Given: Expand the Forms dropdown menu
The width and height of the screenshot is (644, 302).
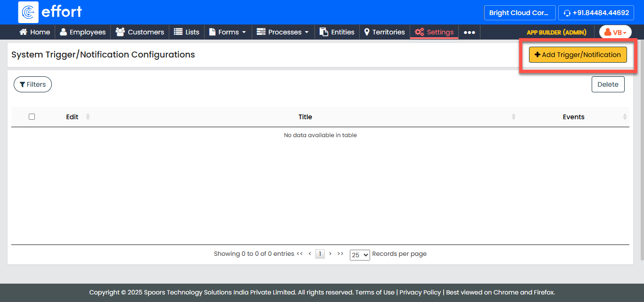Looking at the screenshot, I should [228, 32].
